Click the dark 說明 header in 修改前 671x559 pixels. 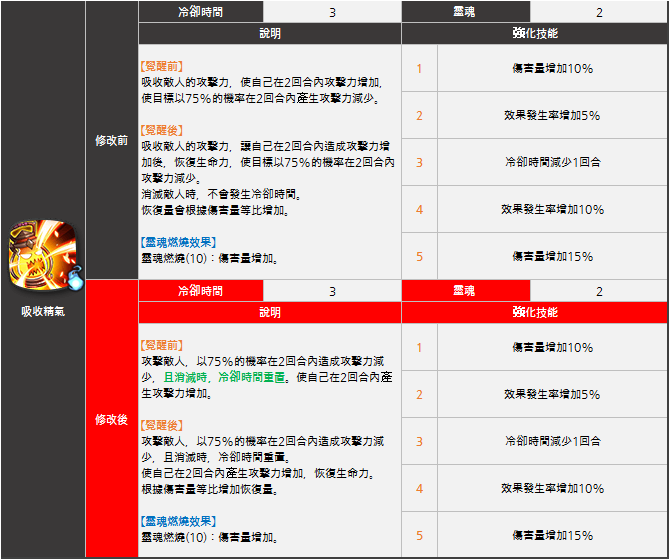[270, 33]
